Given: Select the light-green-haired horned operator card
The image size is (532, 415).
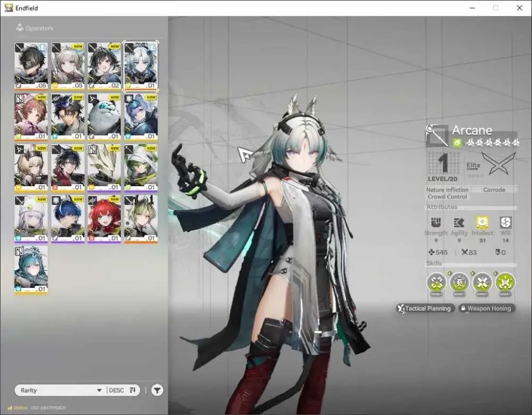Looking at the screenshot, I should click(141, 219).
